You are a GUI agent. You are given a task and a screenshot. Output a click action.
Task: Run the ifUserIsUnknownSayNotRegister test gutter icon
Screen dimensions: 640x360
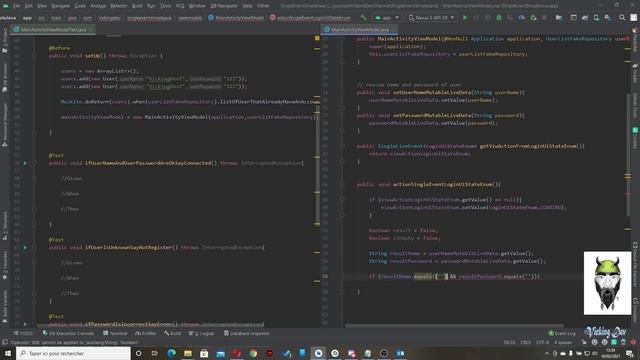25,247
